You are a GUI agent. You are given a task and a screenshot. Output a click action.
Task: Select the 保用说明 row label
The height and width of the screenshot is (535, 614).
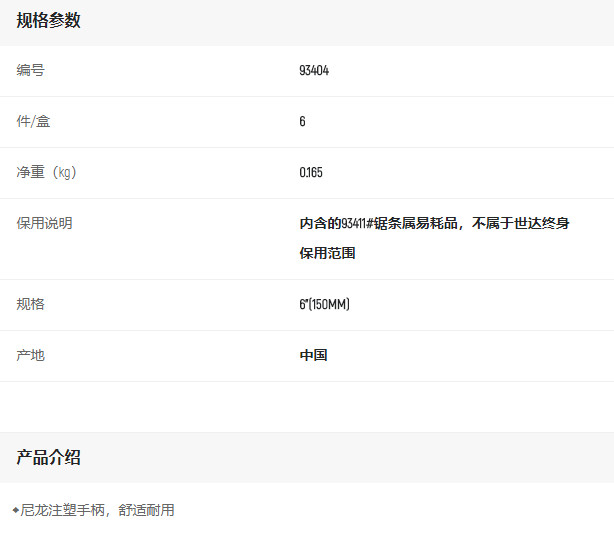point(44,223)
